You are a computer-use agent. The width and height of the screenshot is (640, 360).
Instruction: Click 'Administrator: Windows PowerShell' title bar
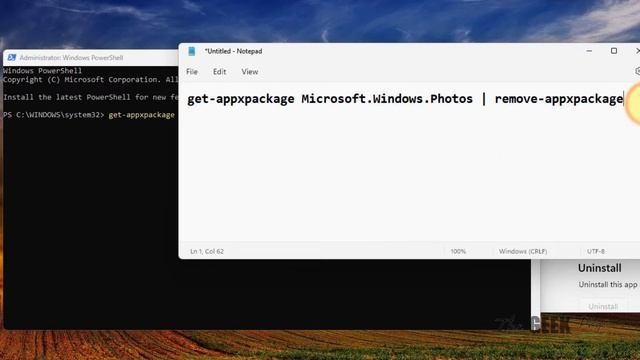pos(71,58)
